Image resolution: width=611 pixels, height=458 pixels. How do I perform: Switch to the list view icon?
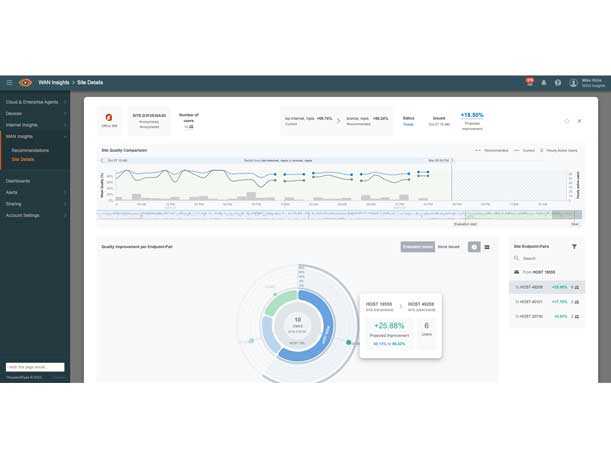coord(487,247)
